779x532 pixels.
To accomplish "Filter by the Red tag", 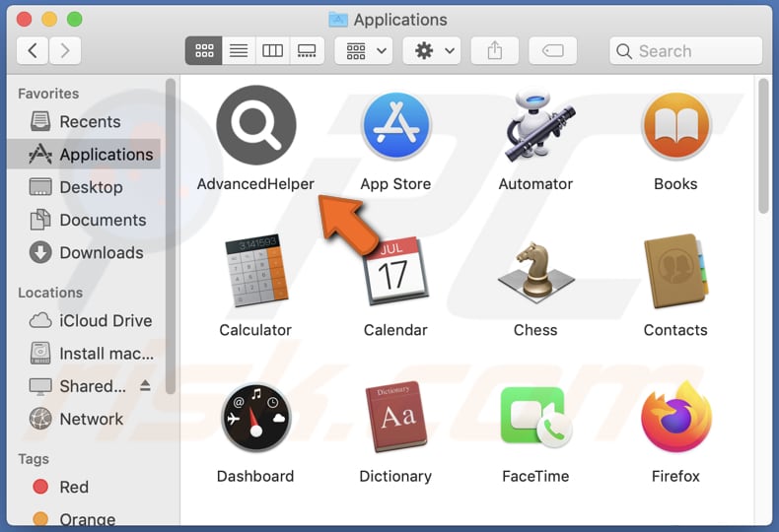I will pos(84,487).
